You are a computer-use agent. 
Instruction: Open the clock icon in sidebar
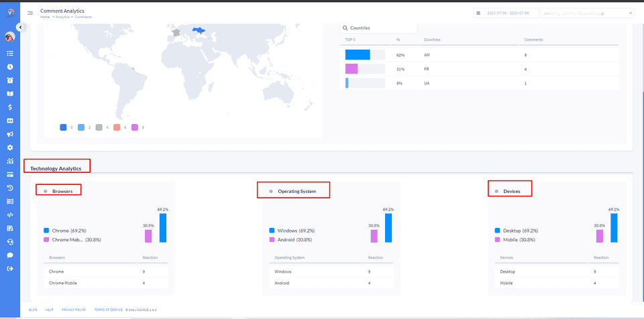coord(10,66)
